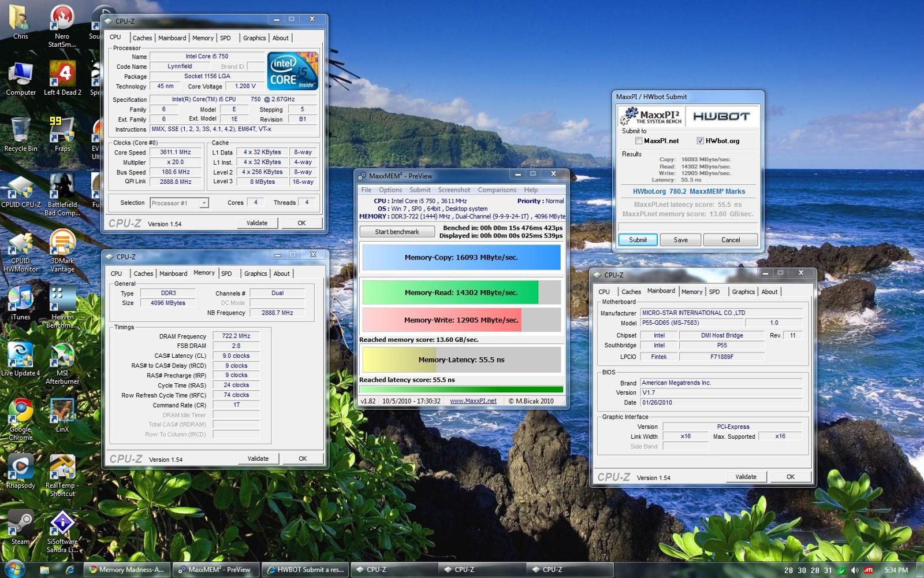Launch RealTemp shortcut icon
Image resolution: width=924 pixels, height=578 pixels.
(62, 475)
